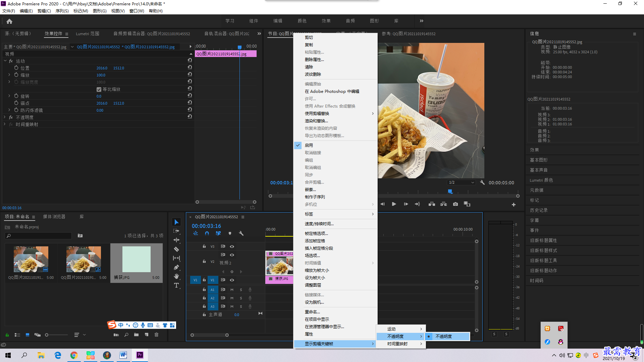Click the Comparison View icon
This screenshot has width=644, height=362.
coord(467,204)
